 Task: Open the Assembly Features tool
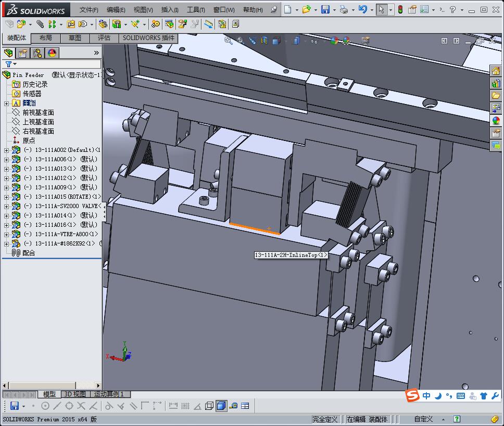116,24
